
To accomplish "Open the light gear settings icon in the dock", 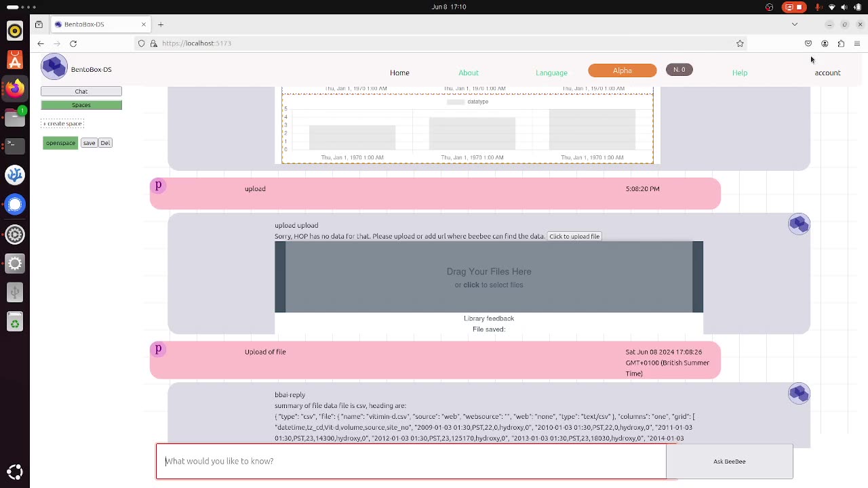I will pos(15,264).
